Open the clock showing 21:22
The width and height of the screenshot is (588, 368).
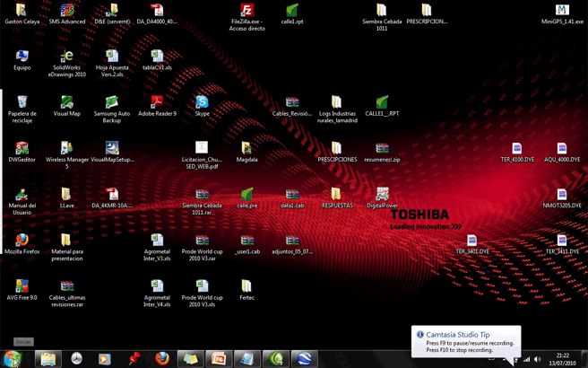[x=563, y=359]
